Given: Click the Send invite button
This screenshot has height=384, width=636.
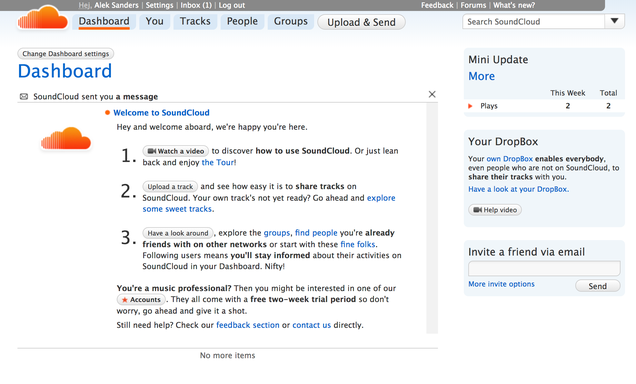Looking at the screenshot, I should [x=597, y=286].
